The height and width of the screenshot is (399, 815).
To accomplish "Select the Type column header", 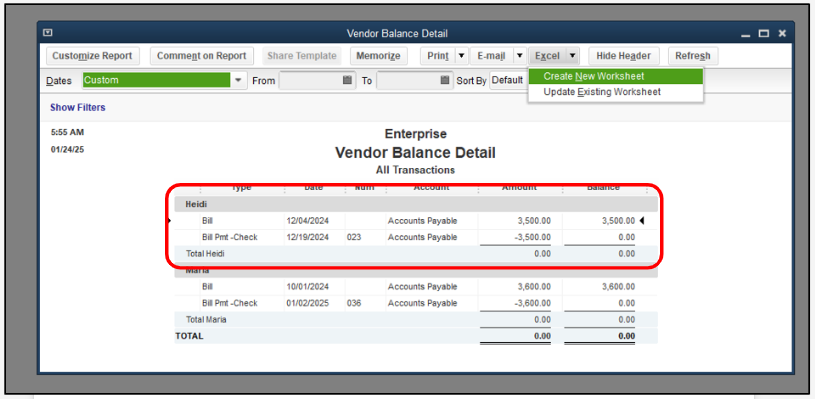I will pos(241,188).
